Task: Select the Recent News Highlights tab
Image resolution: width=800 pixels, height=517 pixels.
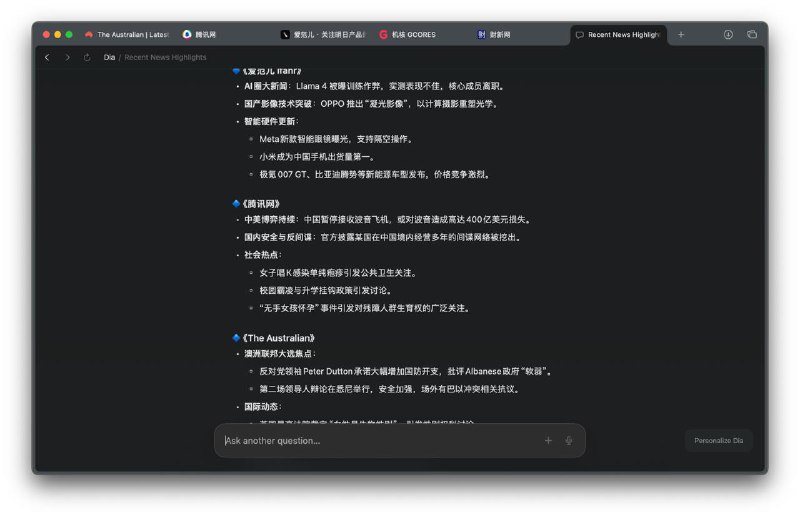Action: coord(618,35)
